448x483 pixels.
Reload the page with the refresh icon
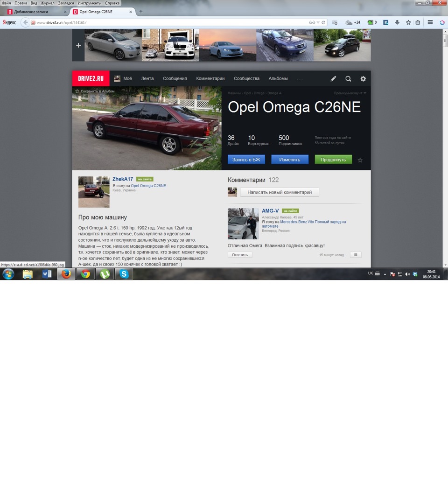[x=323, y=22]
